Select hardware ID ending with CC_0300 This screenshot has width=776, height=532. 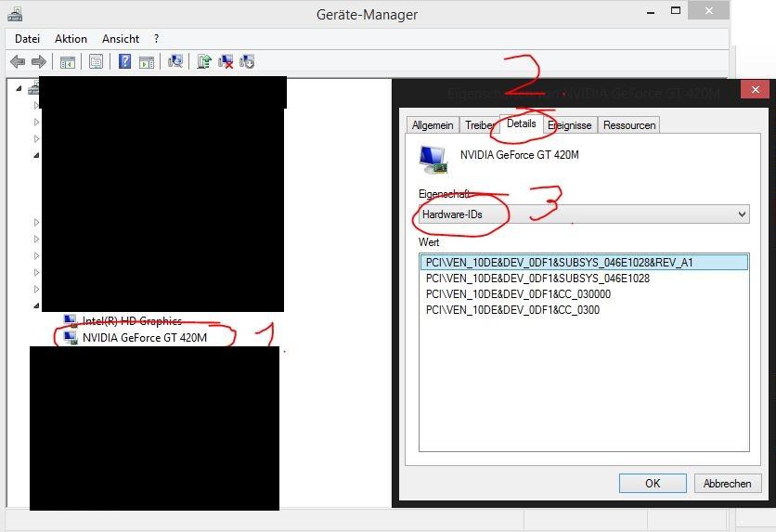[x=512, y=310]
